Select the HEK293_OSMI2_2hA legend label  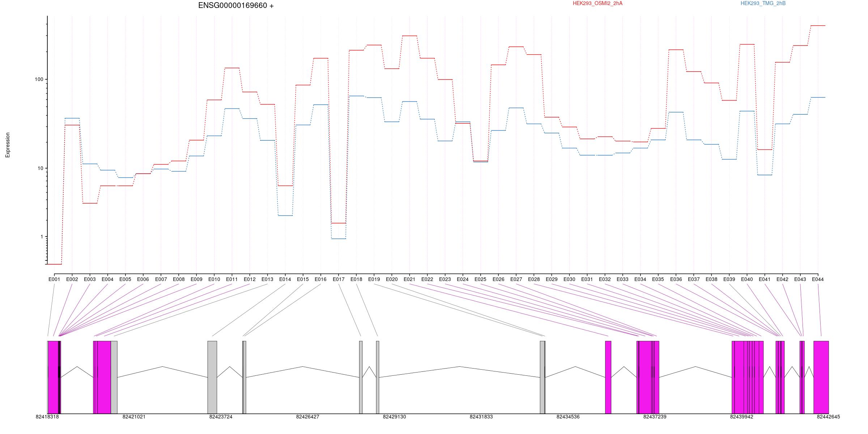(x=597, y=3)
